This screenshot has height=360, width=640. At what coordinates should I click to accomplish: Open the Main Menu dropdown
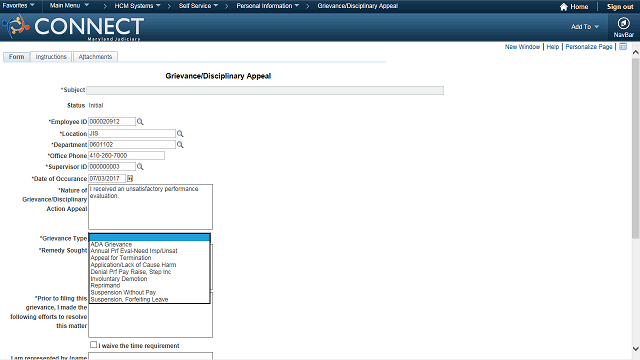69,6
